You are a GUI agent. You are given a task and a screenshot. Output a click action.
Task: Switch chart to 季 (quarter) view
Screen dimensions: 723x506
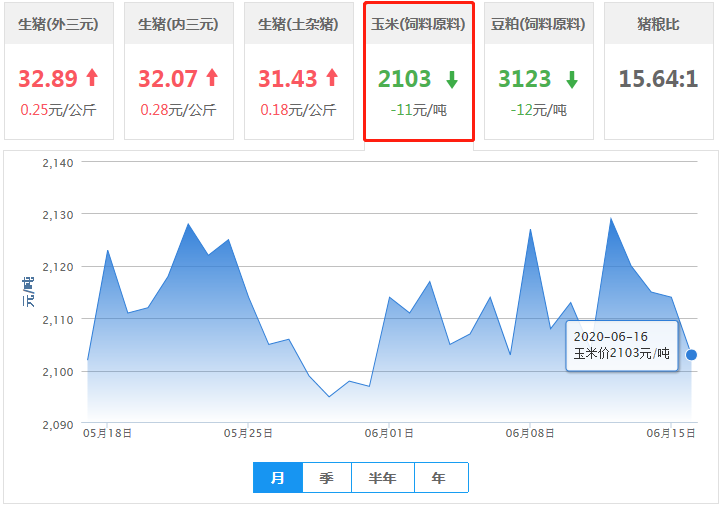(x=327, y=478)
